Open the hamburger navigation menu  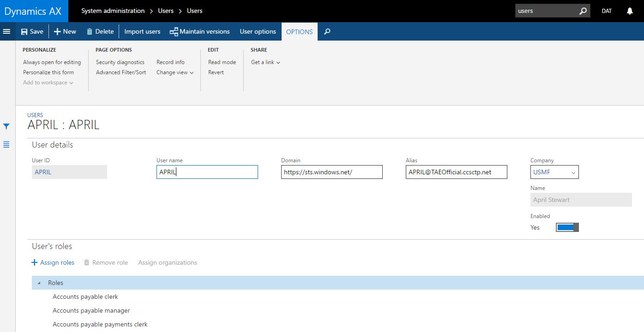7,31
